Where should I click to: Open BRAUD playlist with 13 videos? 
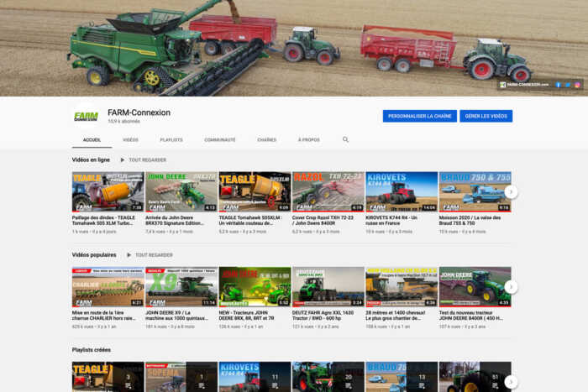tap(402, 377)
